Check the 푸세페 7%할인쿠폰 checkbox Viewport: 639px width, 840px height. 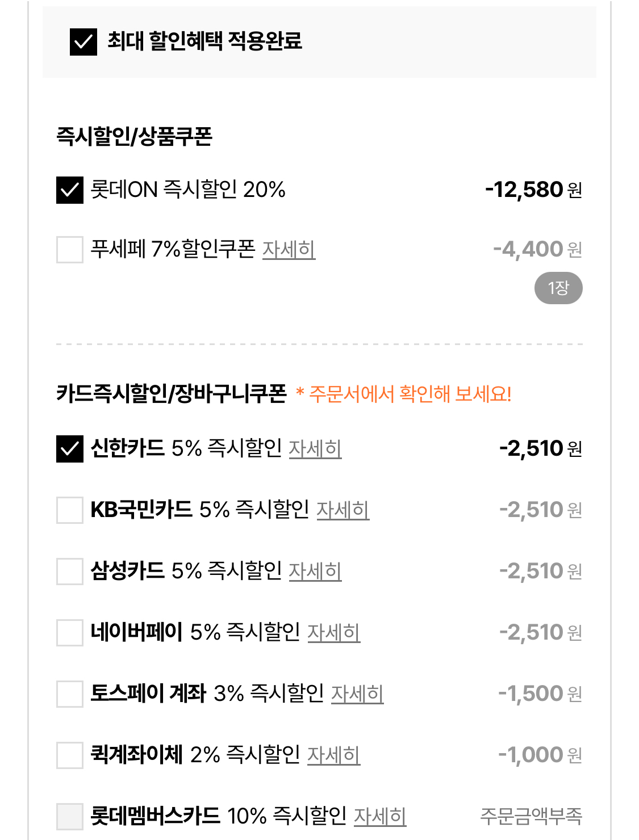pos(70,250)
